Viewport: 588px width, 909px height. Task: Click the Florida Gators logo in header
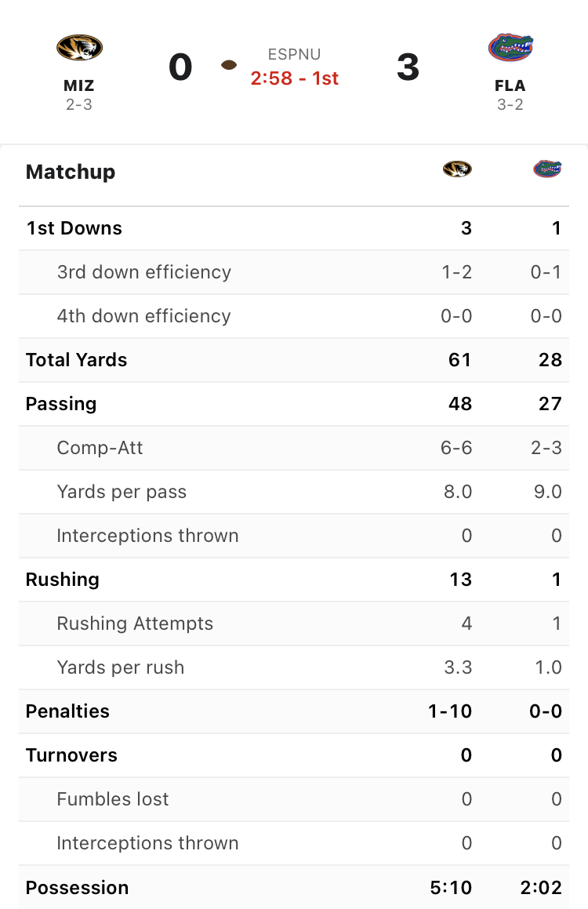[x=510, y=47]
